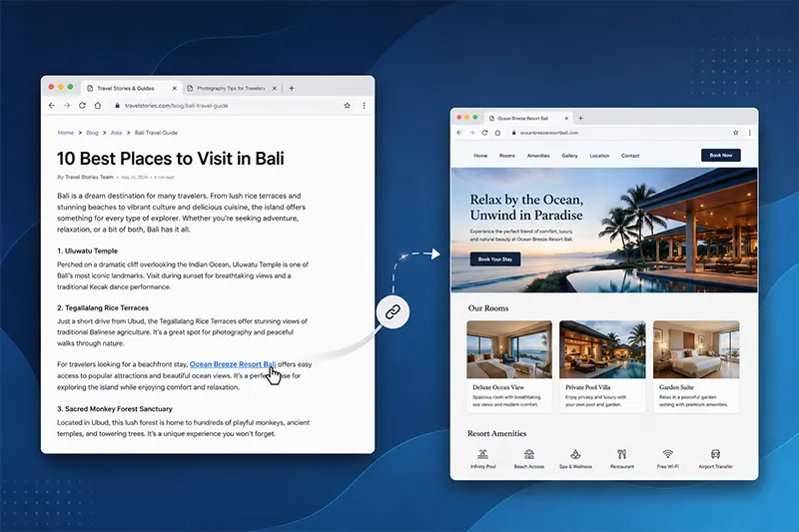Close the Photography Tips for Travelers tab
The height and width of the screenshot is (532, 799).
coord(274,88)
